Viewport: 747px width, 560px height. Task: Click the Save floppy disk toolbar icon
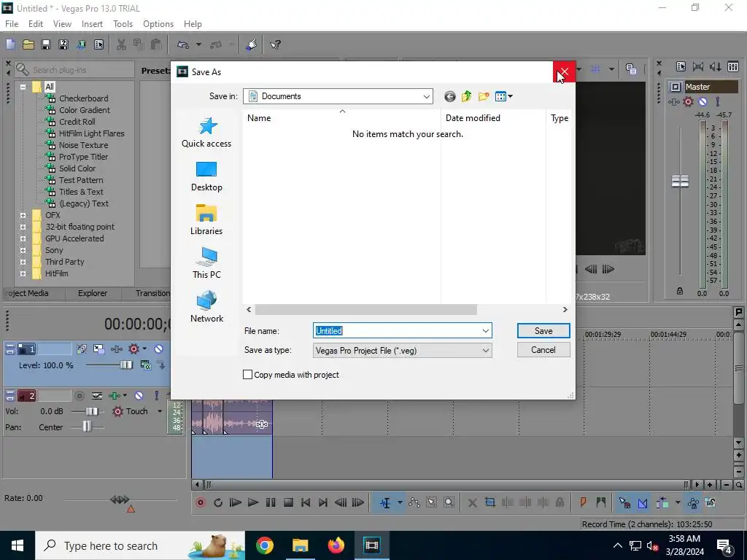tap(46, 44)
